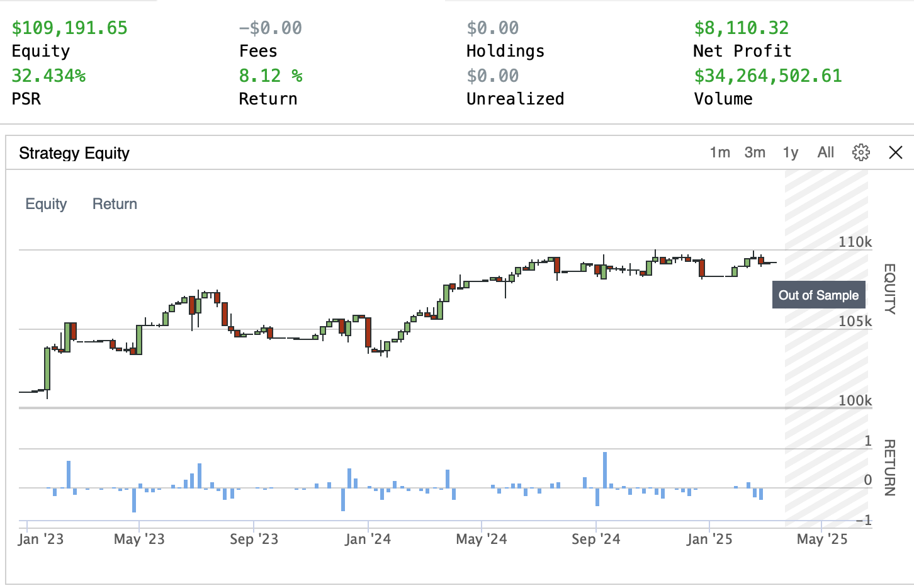
Task: Click the 100k equity axis label
Action: tap(855, 400)
